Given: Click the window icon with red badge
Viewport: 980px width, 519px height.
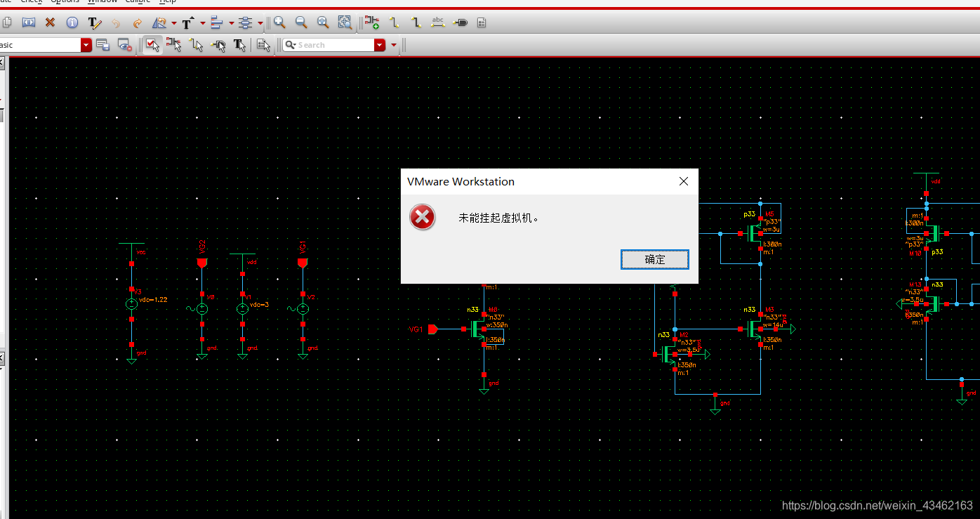Looking at the screenshot, I should pyautogui.click(x=125, y=45).
